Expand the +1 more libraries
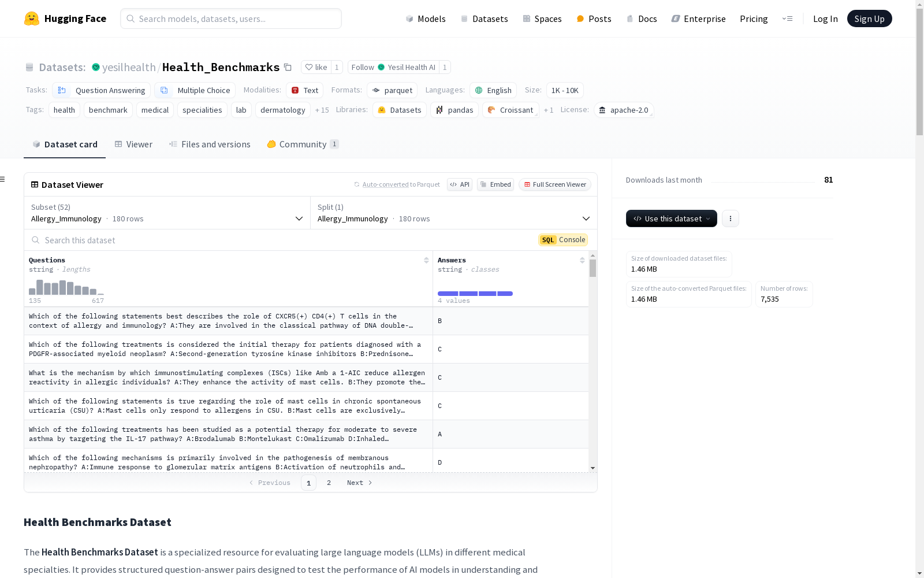The height and width of the screenshot is (578, 924). pos(549,110)
